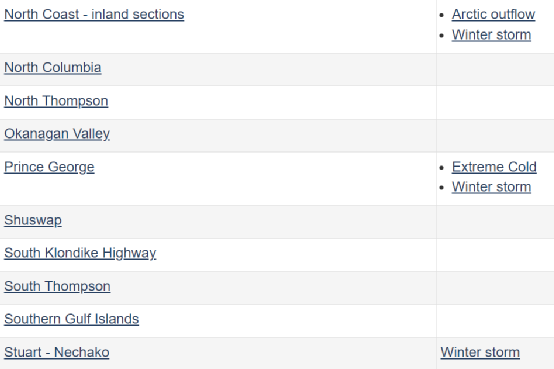Click the empty alerts cell in North Columbia row
Screen dimensions: 554x369
pyautogui.click(x=495, y=70)
